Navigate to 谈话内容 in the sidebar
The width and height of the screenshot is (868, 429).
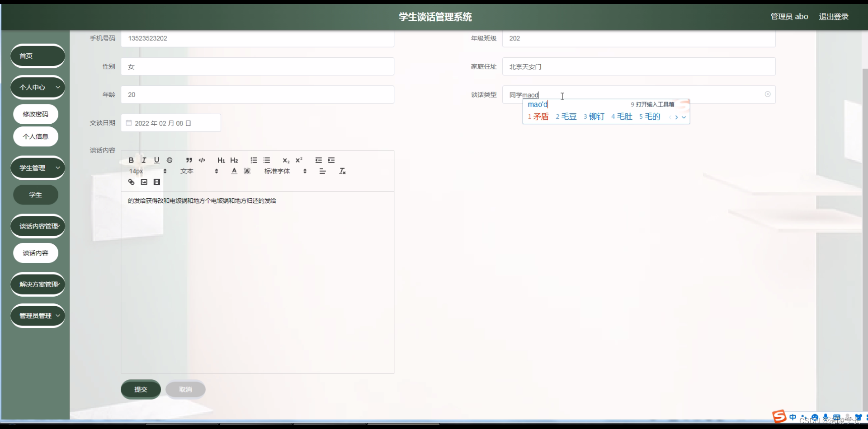[x=35, y=253]
